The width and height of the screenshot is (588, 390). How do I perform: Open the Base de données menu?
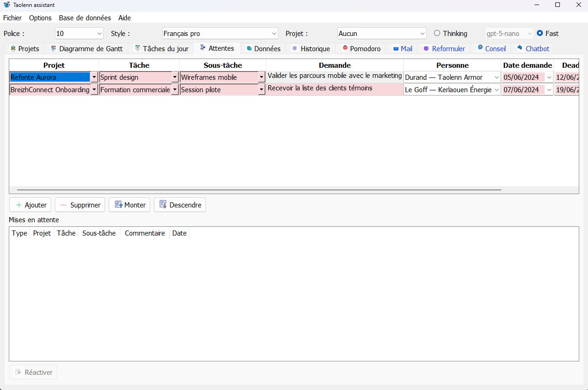(x=85, y=18)
